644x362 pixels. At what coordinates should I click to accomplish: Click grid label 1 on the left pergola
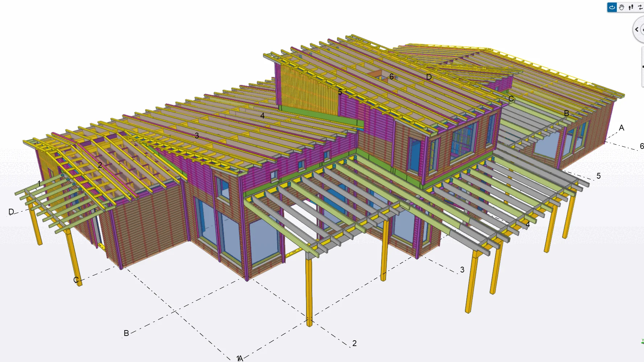[x=40, y=184]
